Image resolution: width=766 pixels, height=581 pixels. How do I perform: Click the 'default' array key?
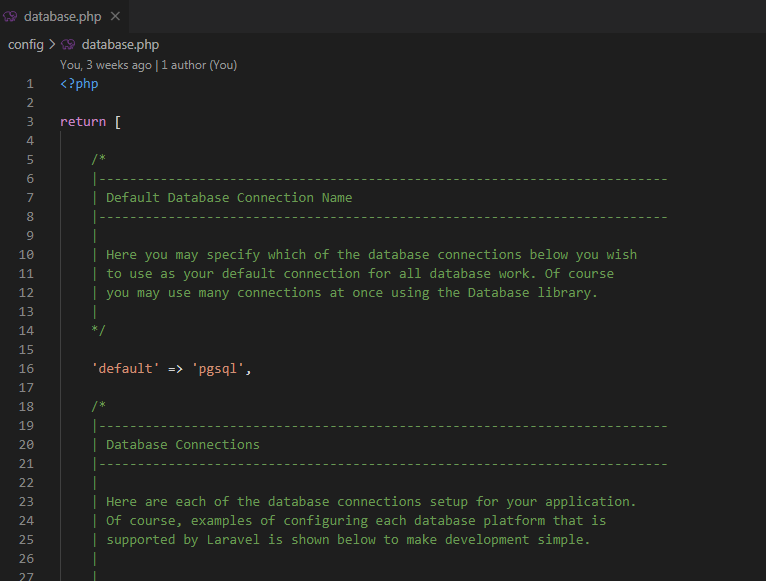point(125,369)
